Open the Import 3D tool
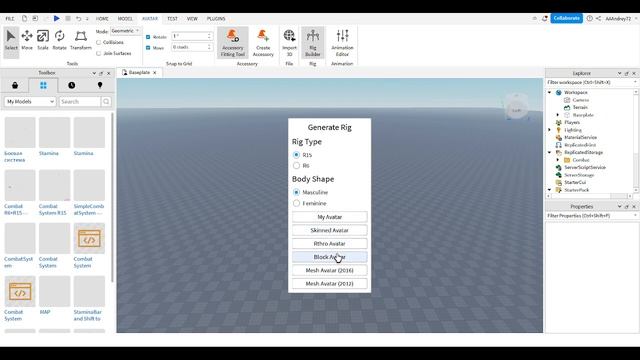This screenshot has width=640, height=360. click(289, 42)
